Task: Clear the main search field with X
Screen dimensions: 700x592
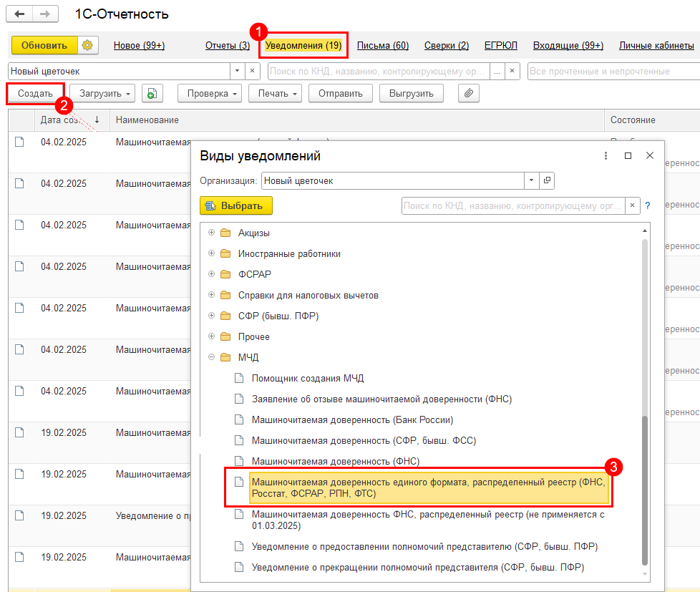Action: 512,71
